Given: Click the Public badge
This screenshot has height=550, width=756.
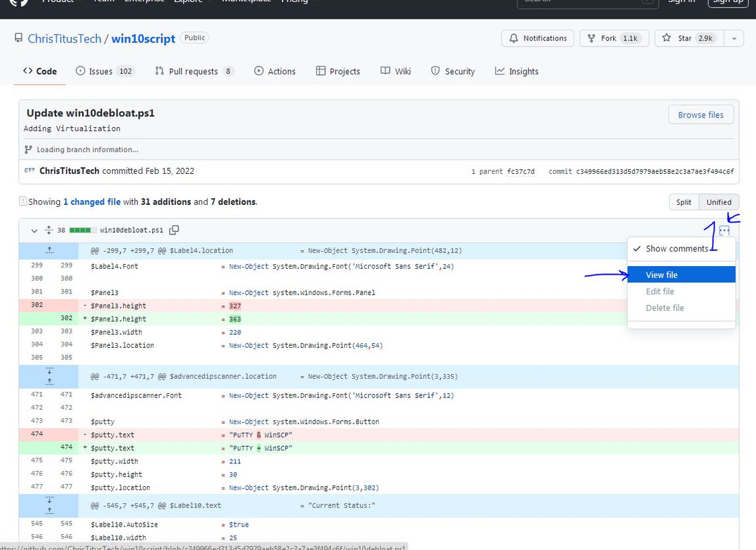Looking at the screenshot, I should coord(194,38).
